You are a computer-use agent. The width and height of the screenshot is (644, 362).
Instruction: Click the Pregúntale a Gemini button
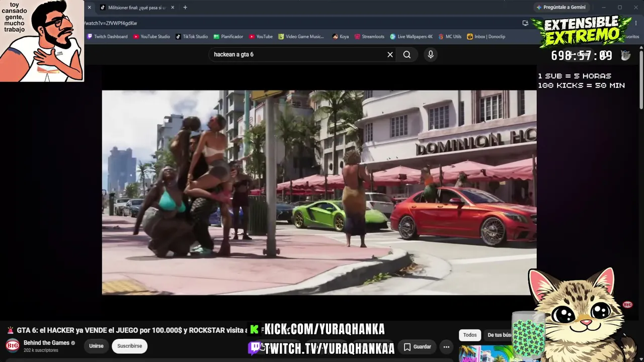tap(561, 8)
